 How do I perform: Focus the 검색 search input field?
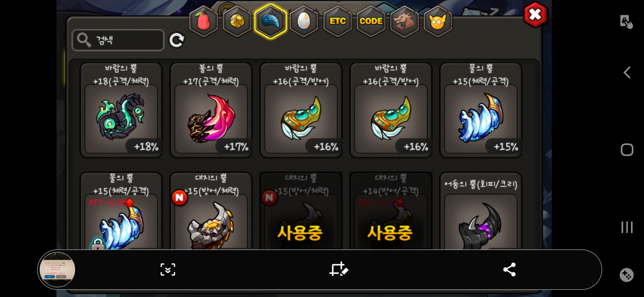(x=118, y=40)
